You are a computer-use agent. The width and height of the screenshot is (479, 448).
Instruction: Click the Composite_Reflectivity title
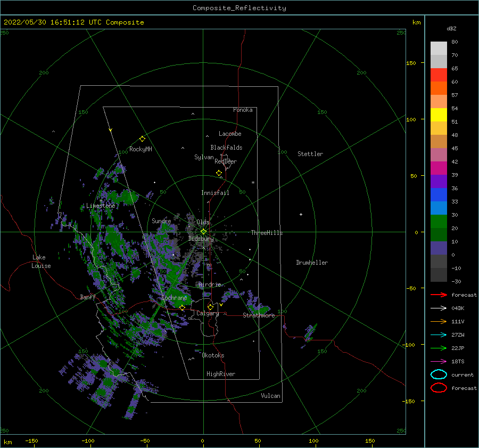point(239,8)
